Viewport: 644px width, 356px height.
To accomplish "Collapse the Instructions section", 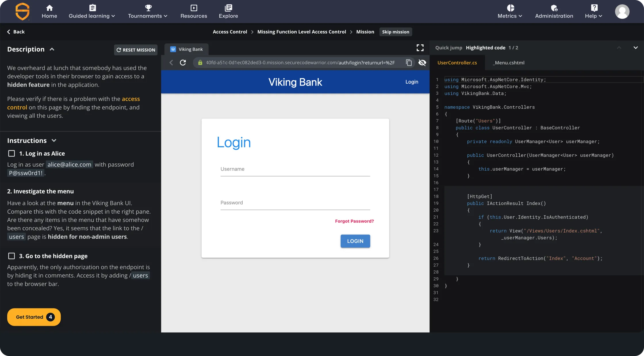I will pyautogui.click(x=54, y=140).
